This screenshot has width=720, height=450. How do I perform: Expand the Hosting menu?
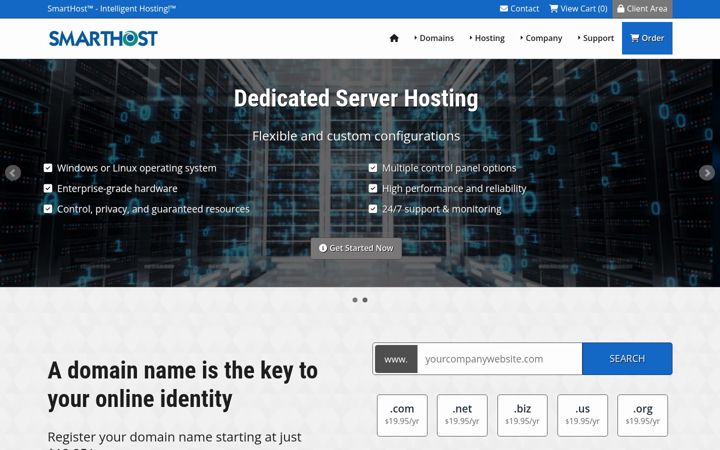point(487,38)
